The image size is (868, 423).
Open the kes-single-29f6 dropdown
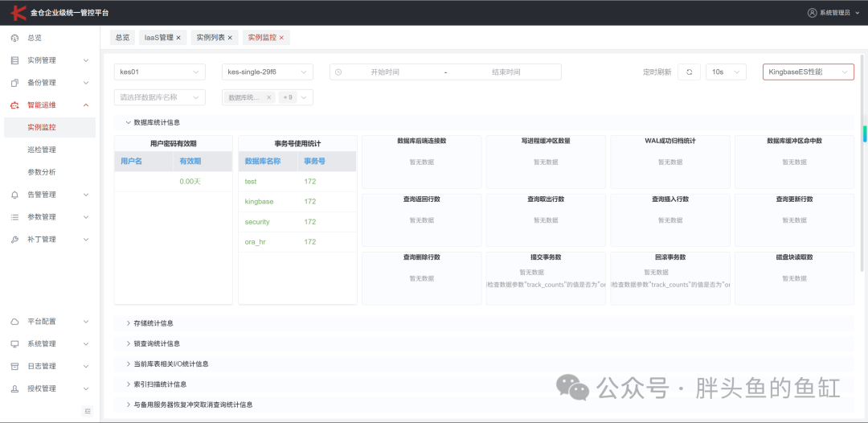(268, 72)
